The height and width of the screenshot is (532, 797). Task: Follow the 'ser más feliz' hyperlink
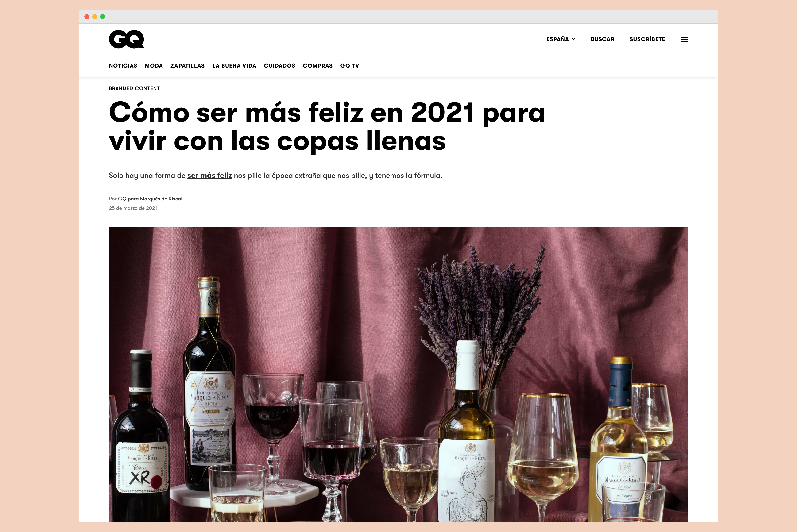point(209,175)
